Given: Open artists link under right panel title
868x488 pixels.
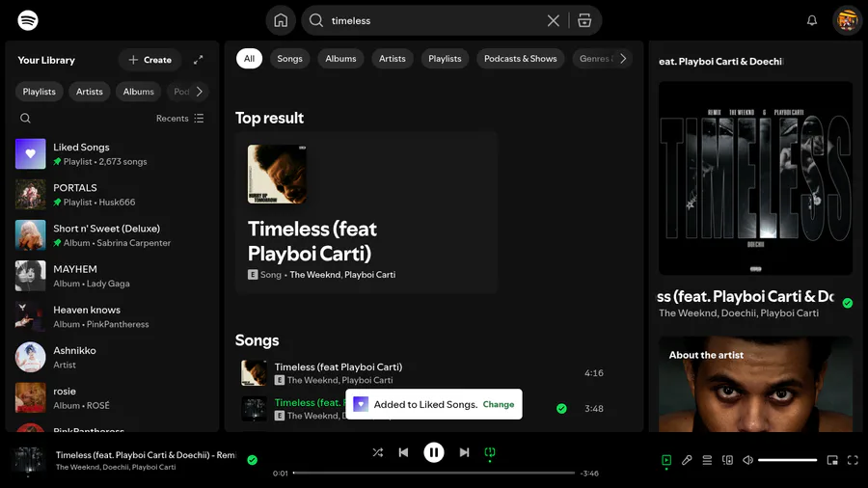Looking at the screenshot, I should [739, 313].
